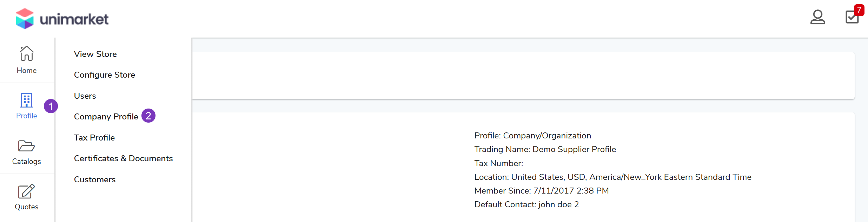868x222 pixels.
Task: Open the Users menu entry
Action: pos(85,96)
